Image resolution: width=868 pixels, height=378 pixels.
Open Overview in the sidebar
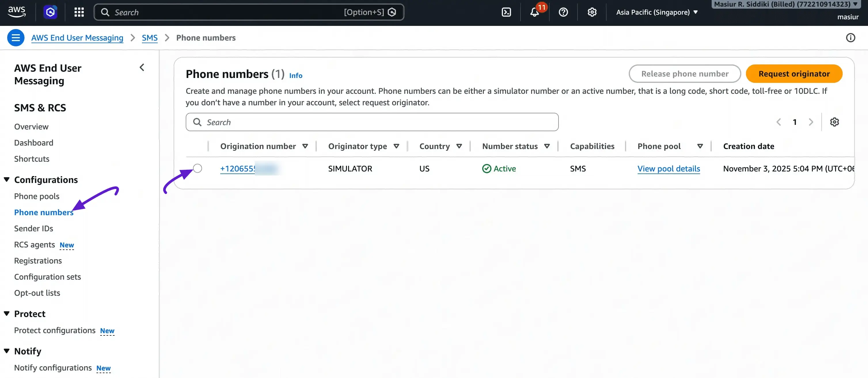coord(31,127)
